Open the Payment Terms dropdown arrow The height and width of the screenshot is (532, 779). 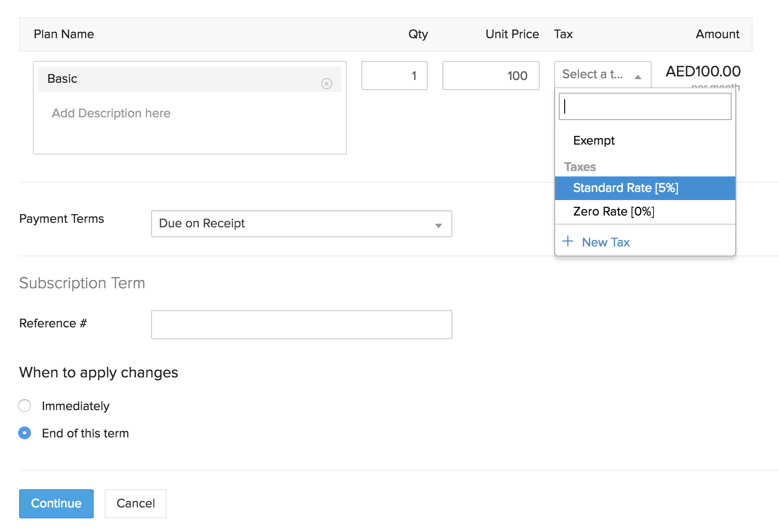point(438,224)
